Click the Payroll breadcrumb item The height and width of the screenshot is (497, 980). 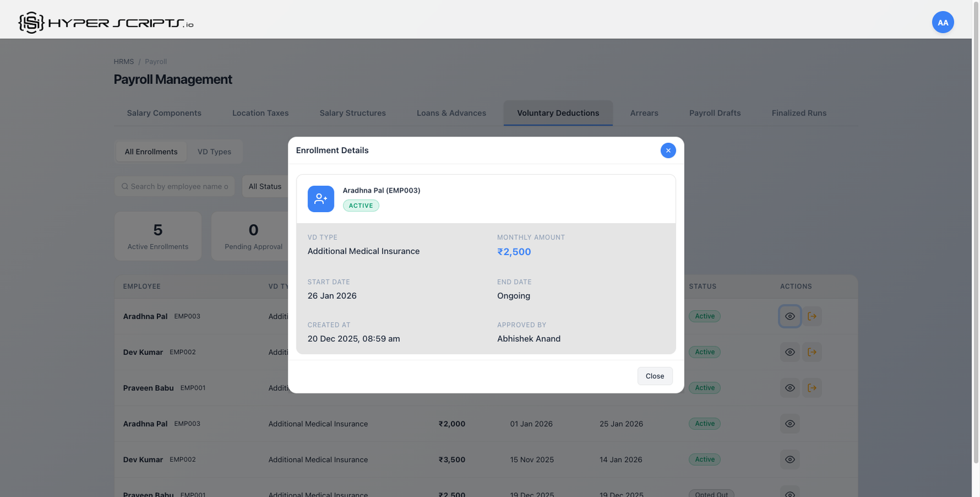pyautogui.click(x=156, y=62)
